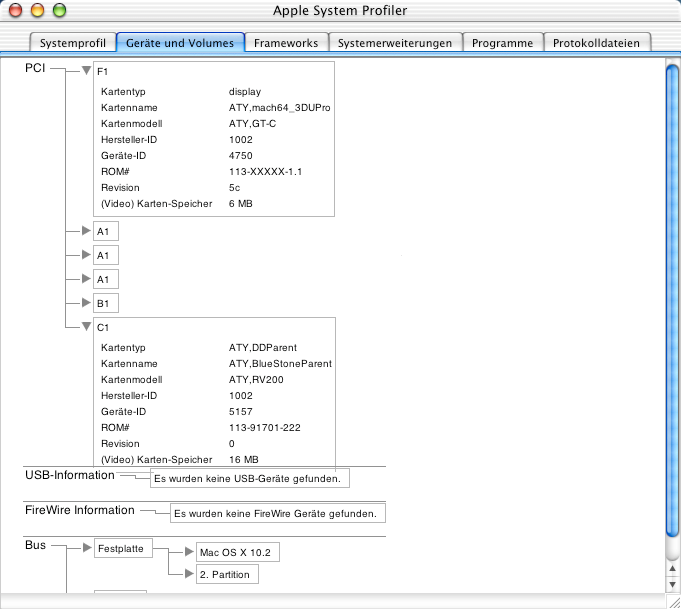The height and width of the screenshot is (609, 681).
Task: Collapse the F1 PCI card details
Action: 86,70
